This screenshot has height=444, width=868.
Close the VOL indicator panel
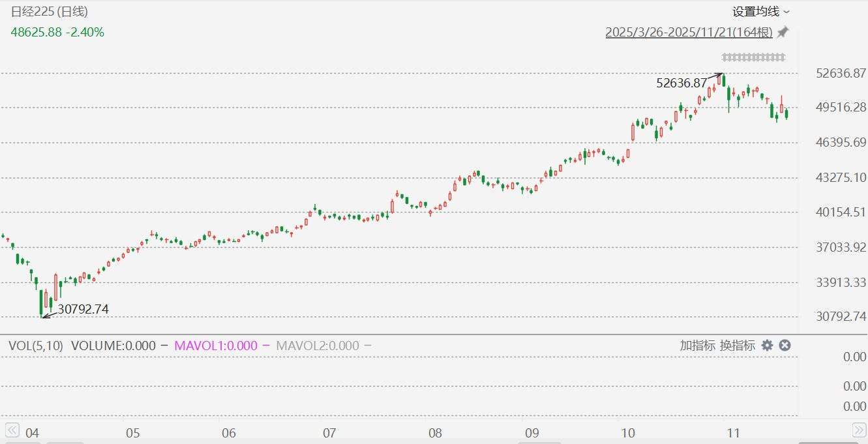[x=785, y=346]
